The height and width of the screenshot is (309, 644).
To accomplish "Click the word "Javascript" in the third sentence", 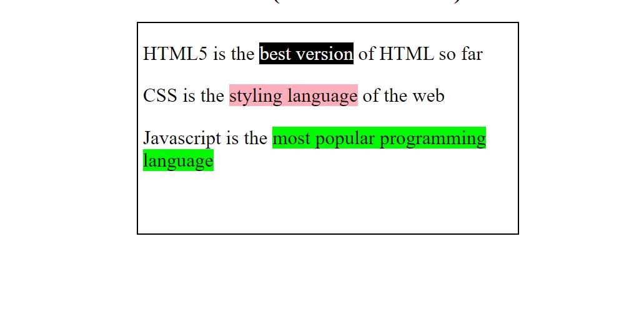I will (x=182, y=138).
